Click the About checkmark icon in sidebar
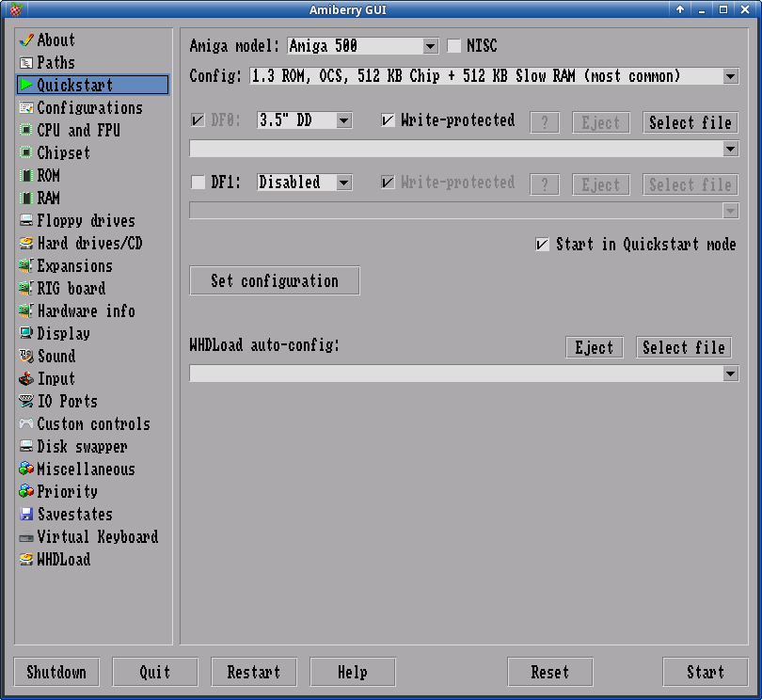The height and width of the screenshot is (700, 762). click(26, 40)
